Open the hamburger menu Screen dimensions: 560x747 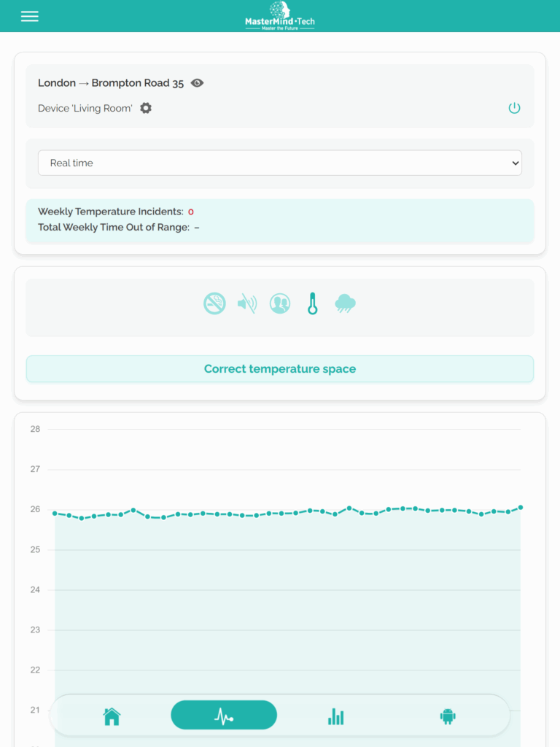(29, 16)
